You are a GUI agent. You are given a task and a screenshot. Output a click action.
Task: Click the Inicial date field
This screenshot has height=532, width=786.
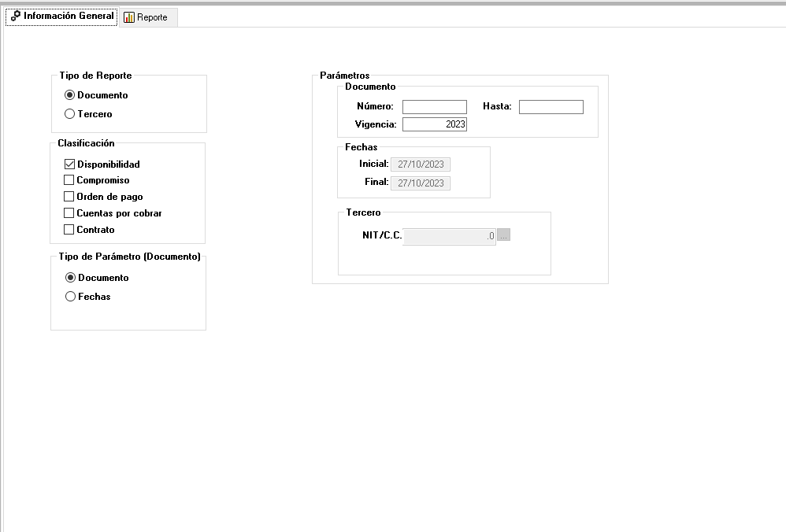coord(421,164)
